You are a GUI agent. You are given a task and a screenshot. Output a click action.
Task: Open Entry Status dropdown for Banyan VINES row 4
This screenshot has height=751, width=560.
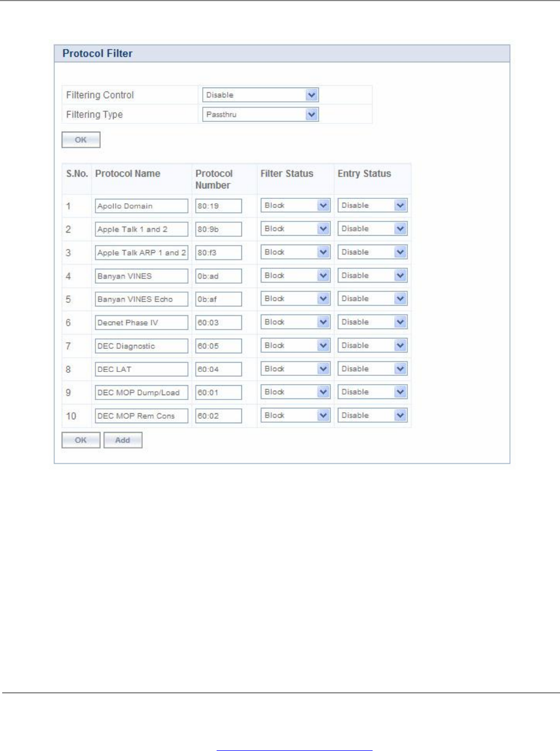[x=373, y=275]
